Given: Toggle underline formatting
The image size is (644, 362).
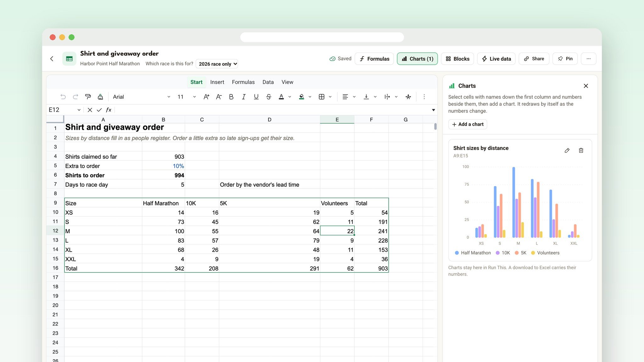Looking at the screenshot, I should point(256,97).
